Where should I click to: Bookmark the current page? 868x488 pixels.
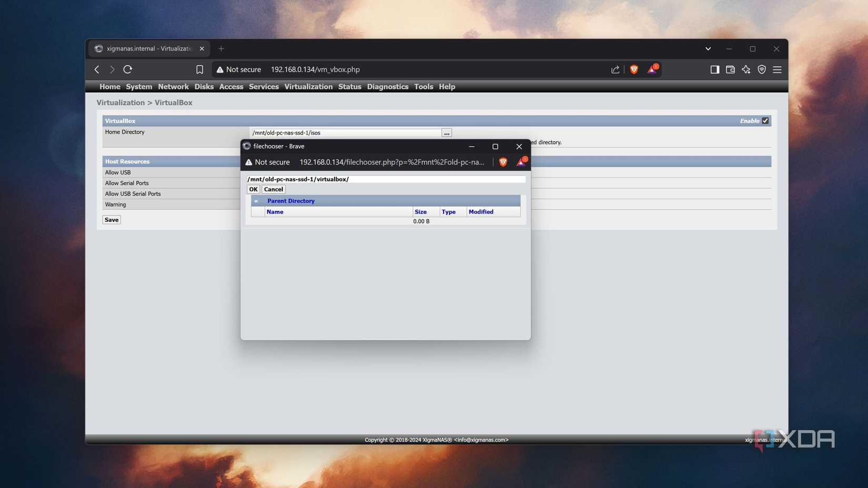pyautogui.click(x=199, y=69)
